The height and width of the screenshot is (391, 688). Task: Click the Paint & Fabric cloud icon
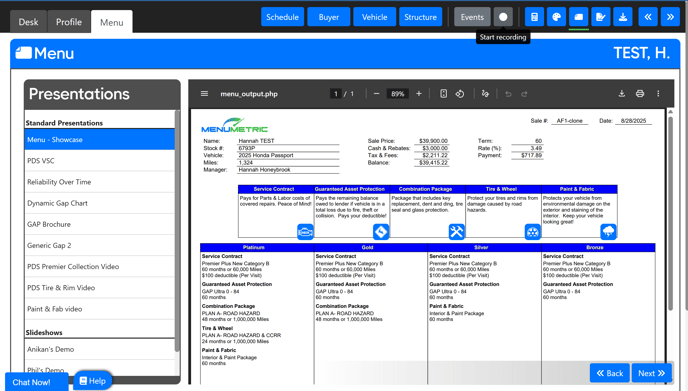[609, 231]
